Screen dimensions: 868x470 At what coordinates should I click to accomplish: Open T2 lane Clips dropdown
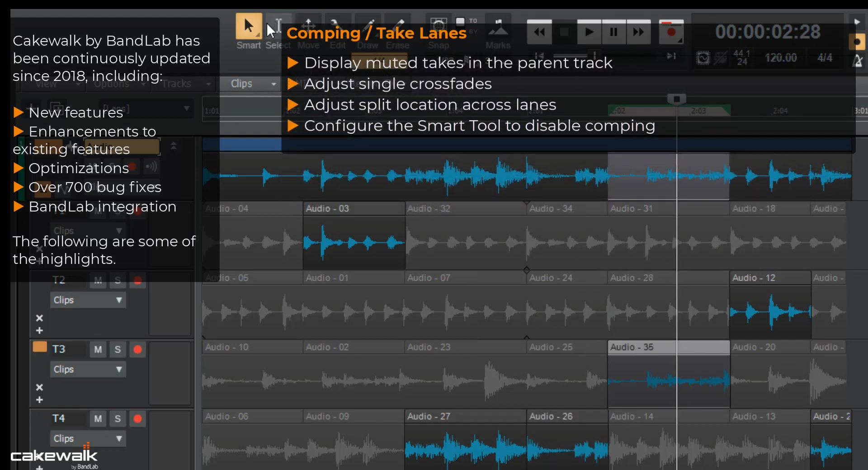[88, 300]
